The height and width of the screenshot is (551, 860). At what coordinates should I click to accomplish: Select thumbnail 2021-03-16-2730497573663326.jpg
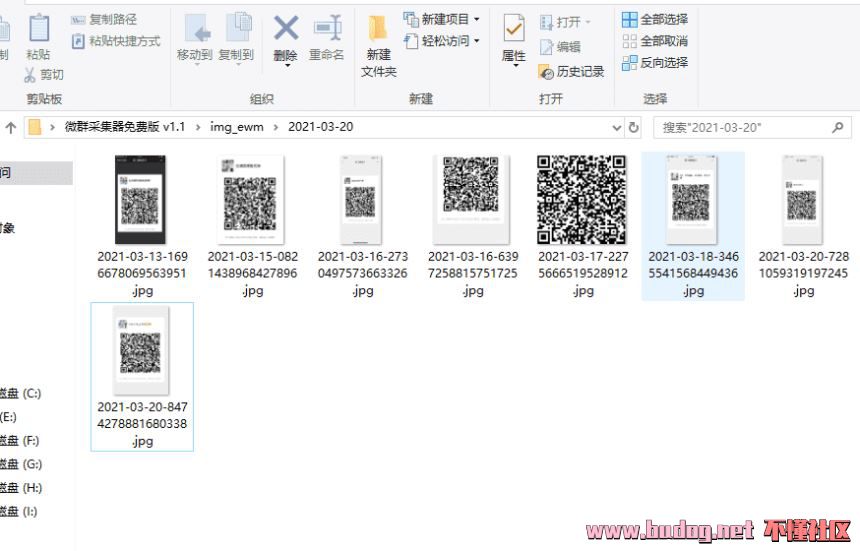coord(360,200)
